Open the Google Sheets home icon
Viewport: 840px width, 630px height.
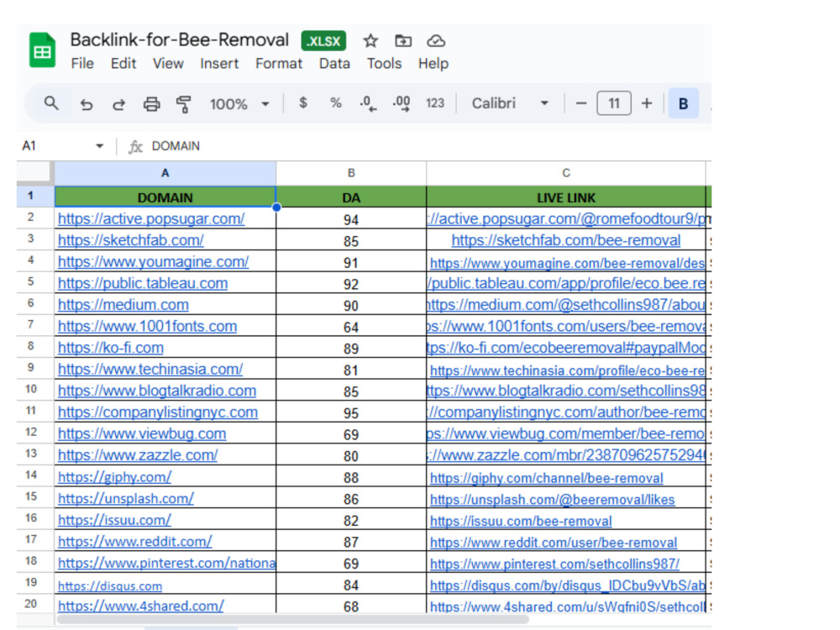(42, 50)
